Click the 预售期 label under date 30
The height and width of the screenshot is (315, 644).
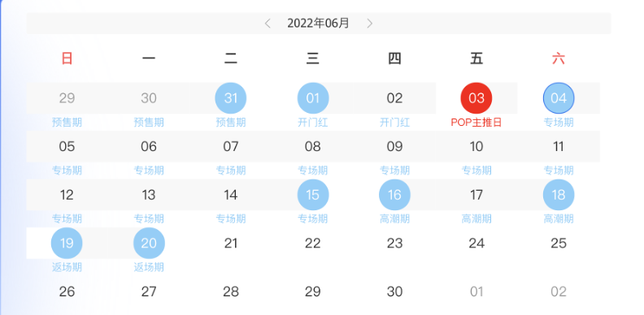coord(149,123)
